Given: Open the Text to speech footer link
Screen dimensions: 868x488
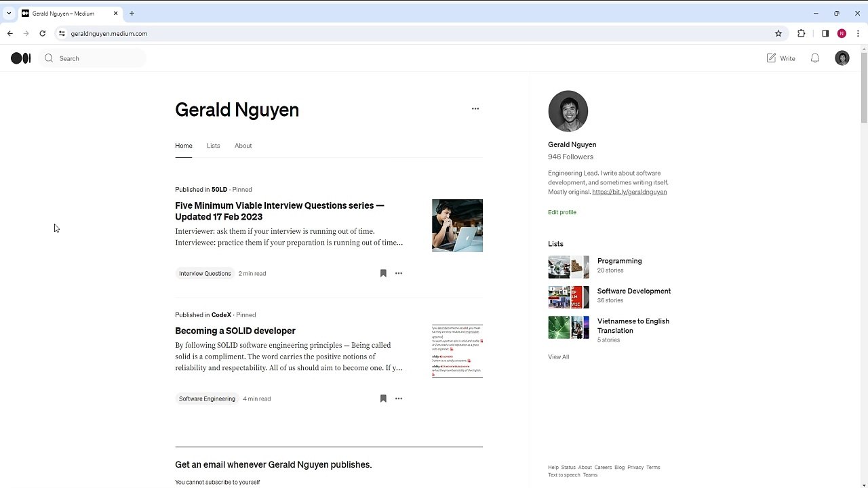Looking at the screenshot, I should (x=564, y=475).
